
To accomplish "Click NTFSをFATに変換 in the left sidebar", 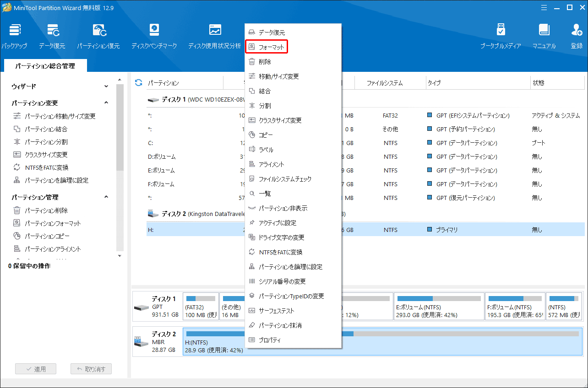I will tap(41, 167).
